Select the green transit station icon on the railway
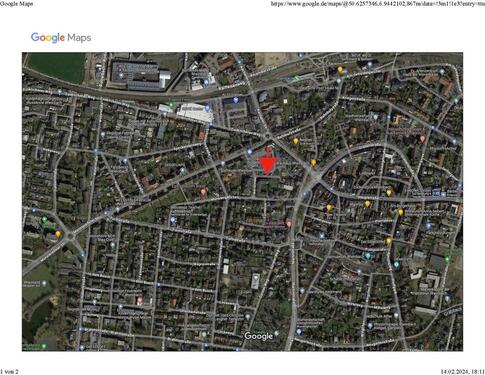Image resolution: width=485 pixels, height=375 pixels. (296, 78)
